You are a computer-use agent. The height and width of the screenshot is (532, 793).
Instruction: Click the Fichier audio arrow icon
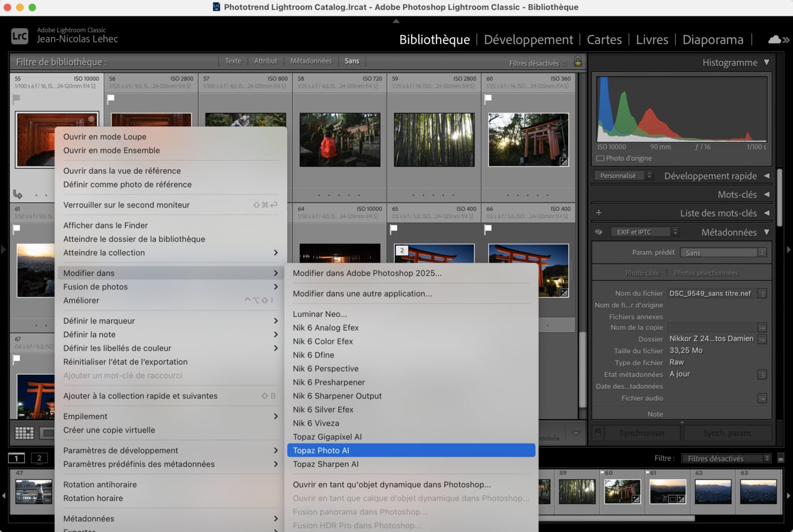[x=762, y=398]
